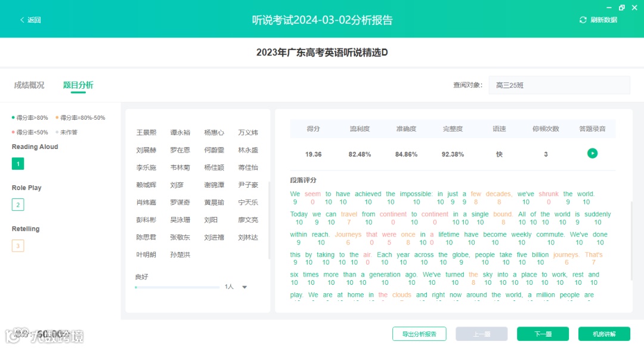Screen dimensions: 644x348
Task: Click the refresh data icon
Action: pos(583,20)
